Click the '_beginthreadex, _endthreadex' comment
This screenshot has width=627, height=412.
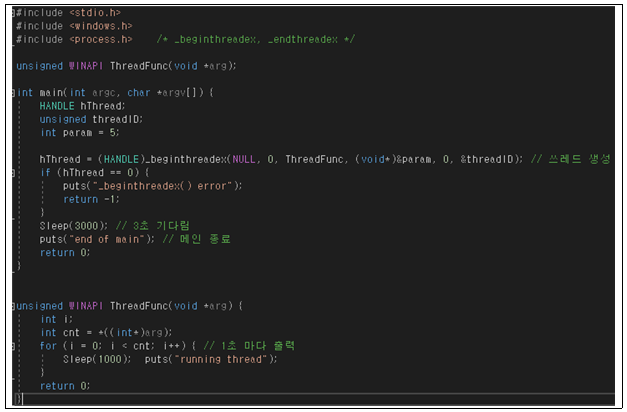point(256,40)
